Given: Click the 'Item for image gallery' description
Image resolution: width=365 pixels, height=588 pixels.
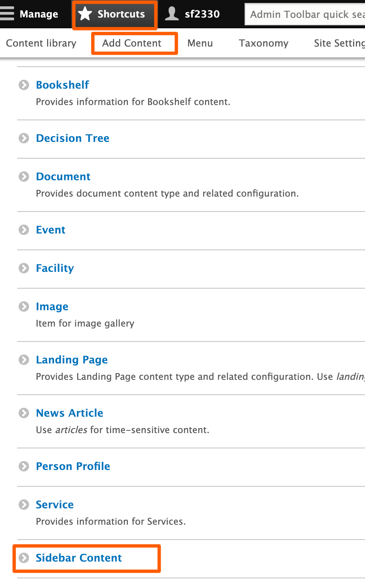Looking at the screenshot, I should pos(85,323).
